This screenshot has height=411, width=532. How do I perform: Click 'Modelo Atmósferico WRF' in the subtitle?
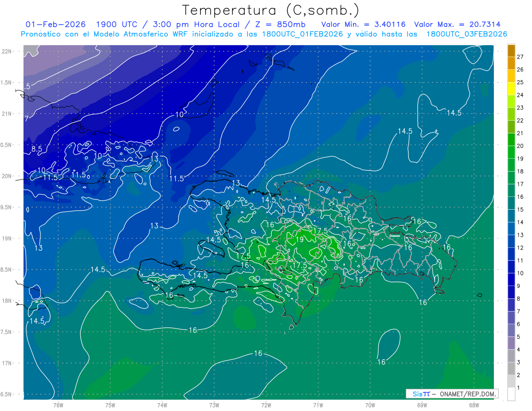click(146, 34)
